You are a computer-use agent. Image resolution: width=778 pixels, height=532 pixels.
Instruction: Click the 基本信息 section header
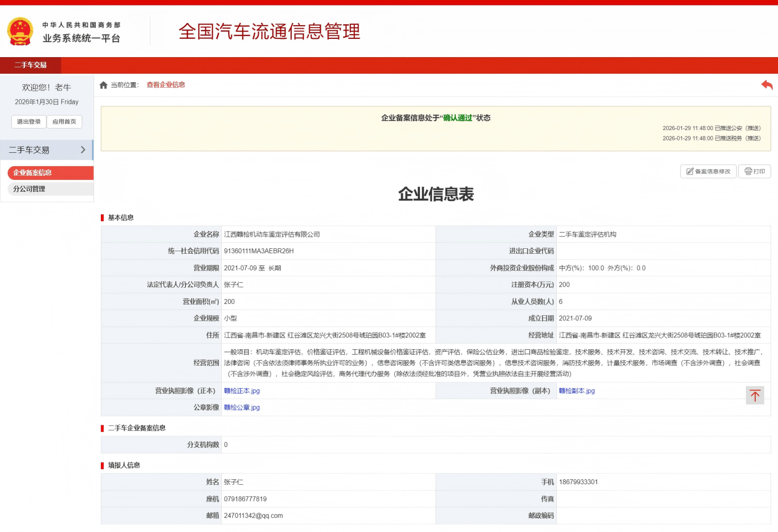point(121,218)
